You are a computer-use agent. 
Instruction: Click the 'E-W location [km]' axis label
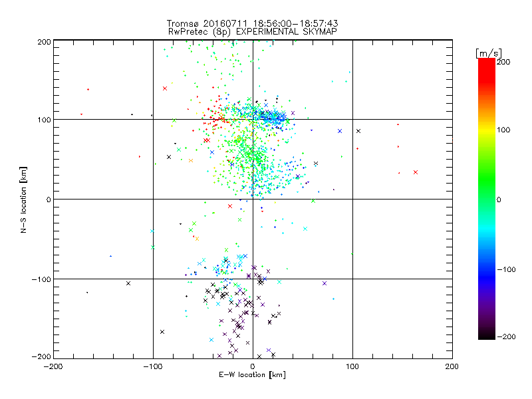click(x=252, y=375)
